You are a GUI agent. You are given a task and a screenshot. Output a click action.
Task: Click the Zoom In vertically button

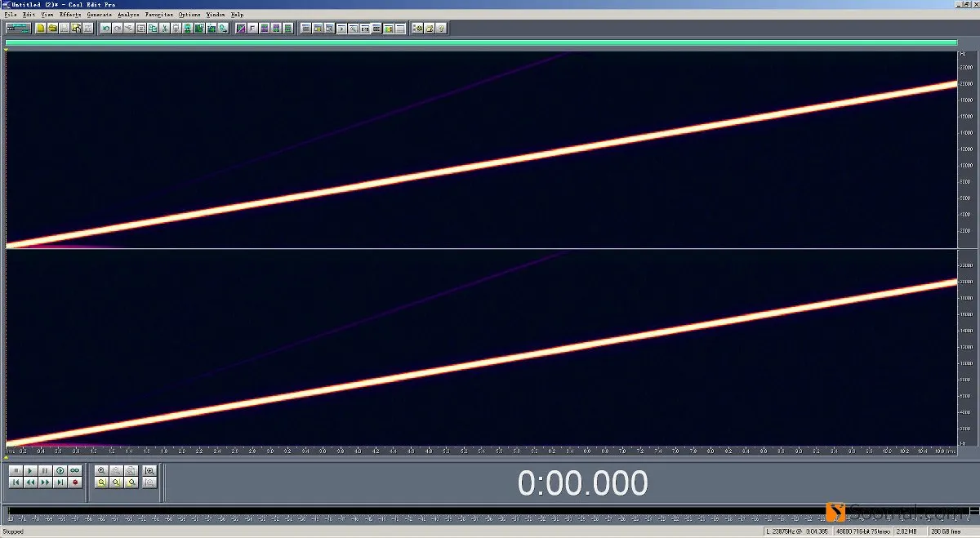tap(149, 471)
